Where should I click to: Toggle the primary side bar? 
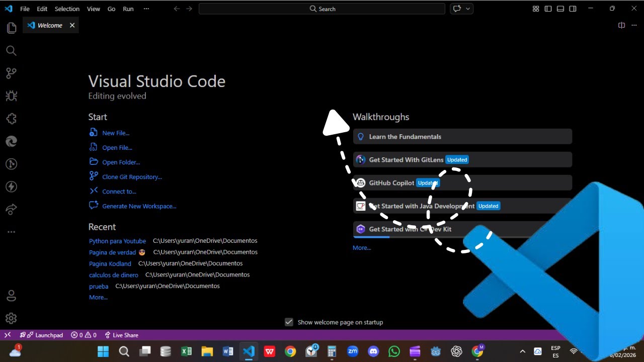point(548,9)
